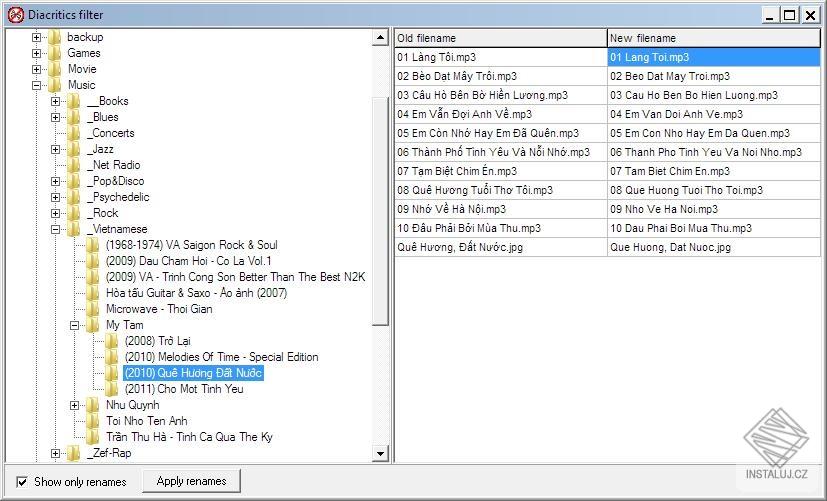Click folder icon of Trinh Cong Son album
This screenshot has width=827, height=501.
tap(93, 277)
